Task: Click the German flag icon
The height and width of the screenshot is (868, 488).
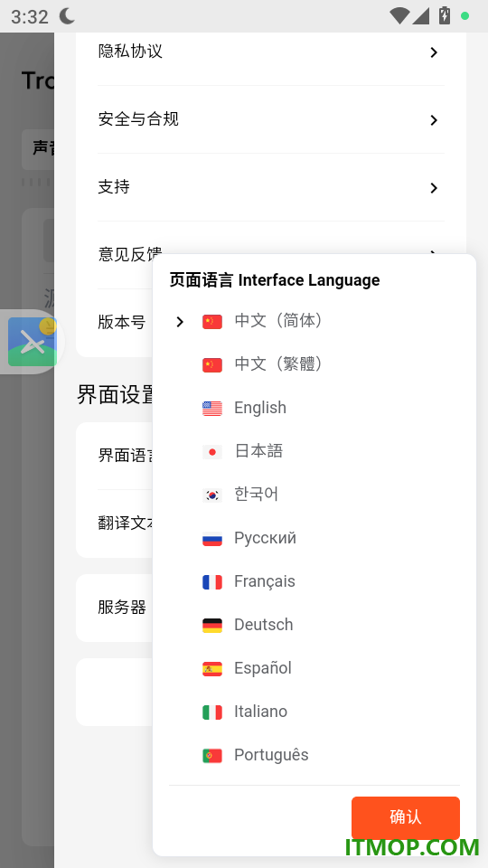Action: [x=211, y=626]
